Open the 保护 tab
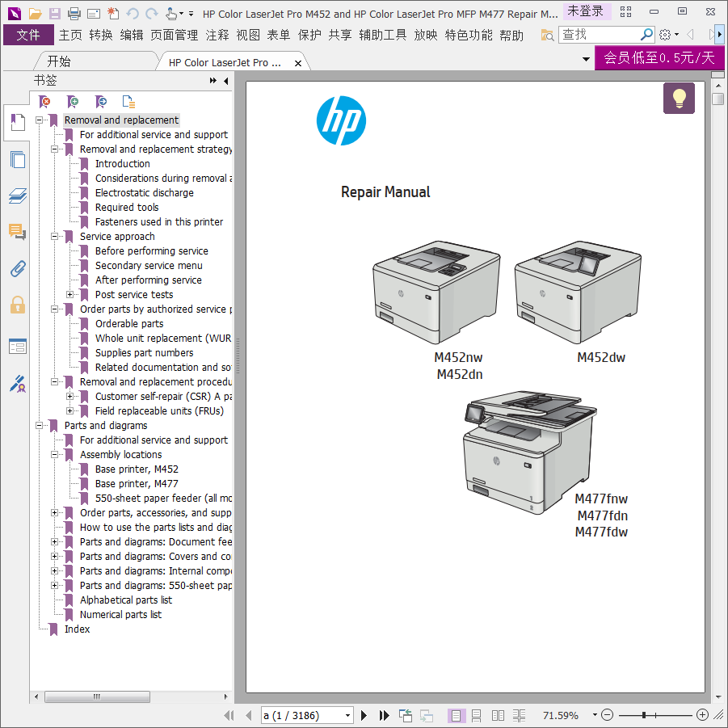This screenshot has height=728, width=728. pyautogui.click(x=309, y=36)
